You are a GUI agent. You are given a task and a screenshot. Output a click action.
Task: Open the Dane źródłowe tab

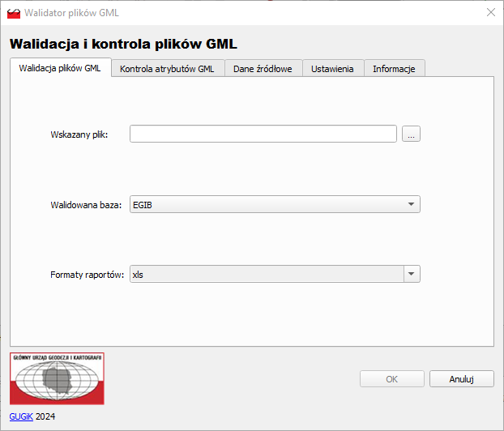coord(263,69)
